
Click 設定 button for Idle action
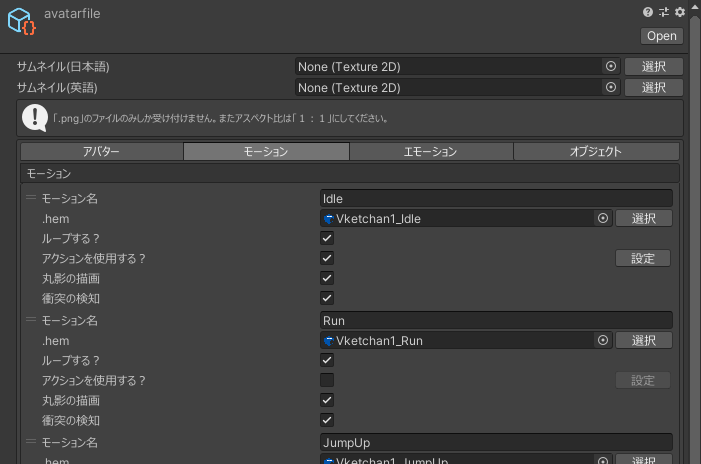[643, 258]
